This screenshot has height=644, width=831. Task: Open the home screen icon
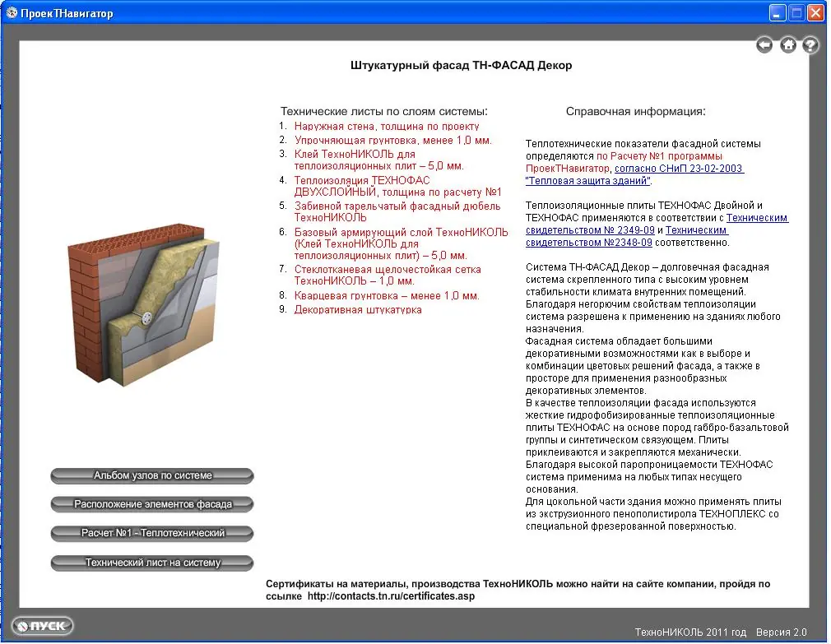(788, 45)
